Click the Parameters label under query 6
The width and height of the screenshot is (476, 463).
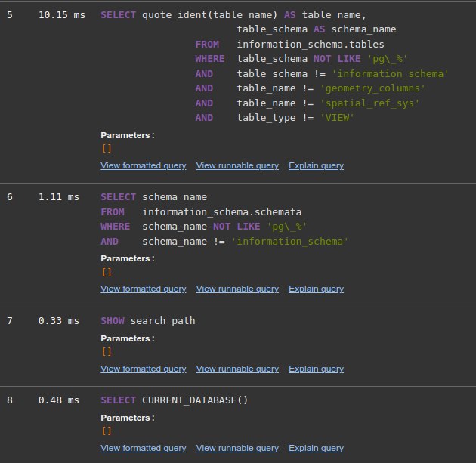(128, 258)
